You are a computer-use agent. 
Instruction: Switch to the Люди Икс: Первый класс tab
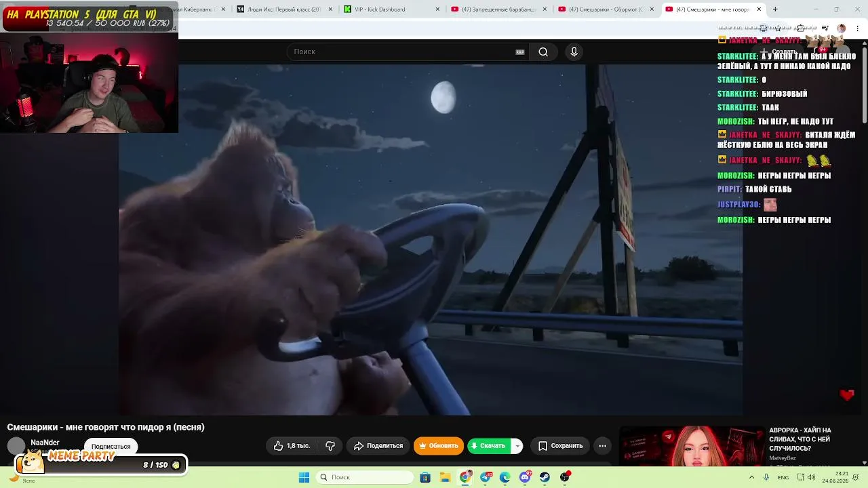[x=287, y=9]
